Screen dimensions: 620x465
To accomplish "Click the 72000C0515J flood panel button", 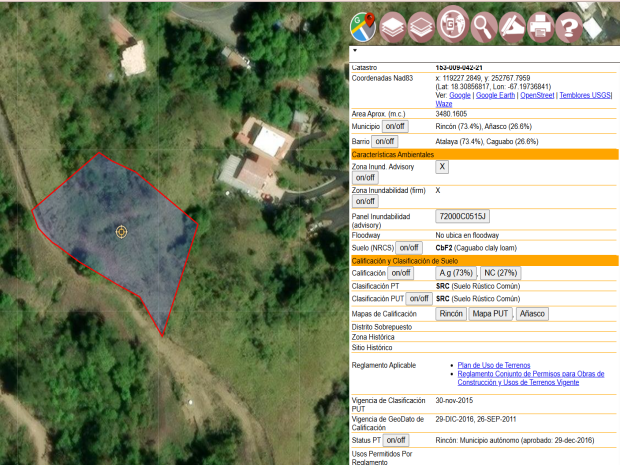I will pyautogui.click(x=462, y=216).
